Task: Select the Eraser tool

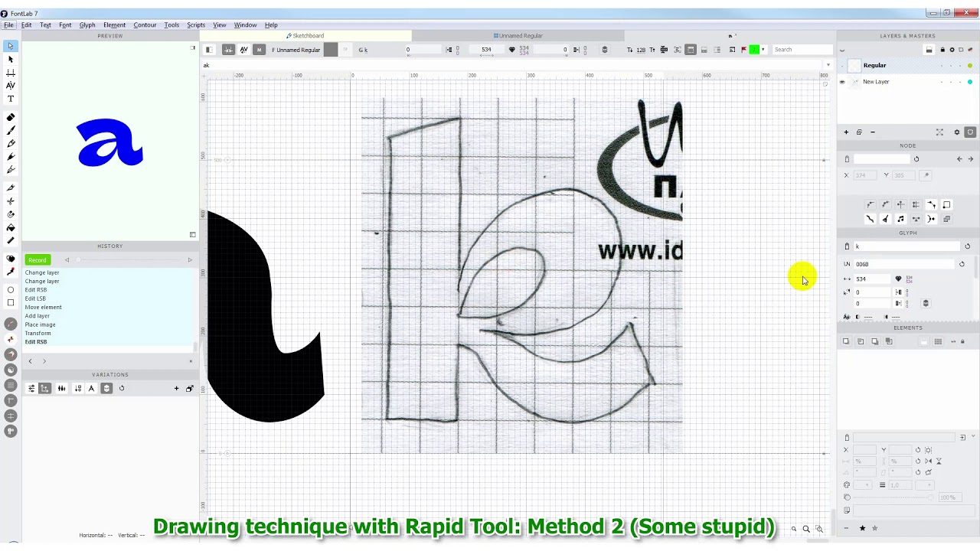Action: pos(11,117)
